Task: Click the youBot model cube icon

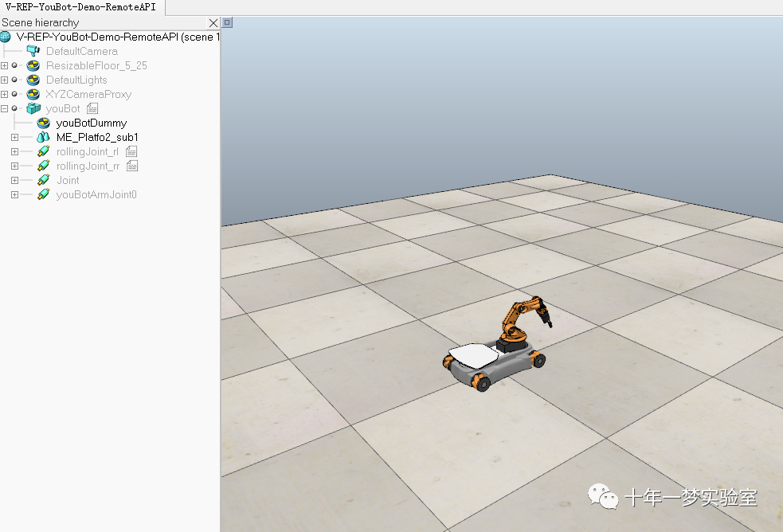Action: [33, 108]
